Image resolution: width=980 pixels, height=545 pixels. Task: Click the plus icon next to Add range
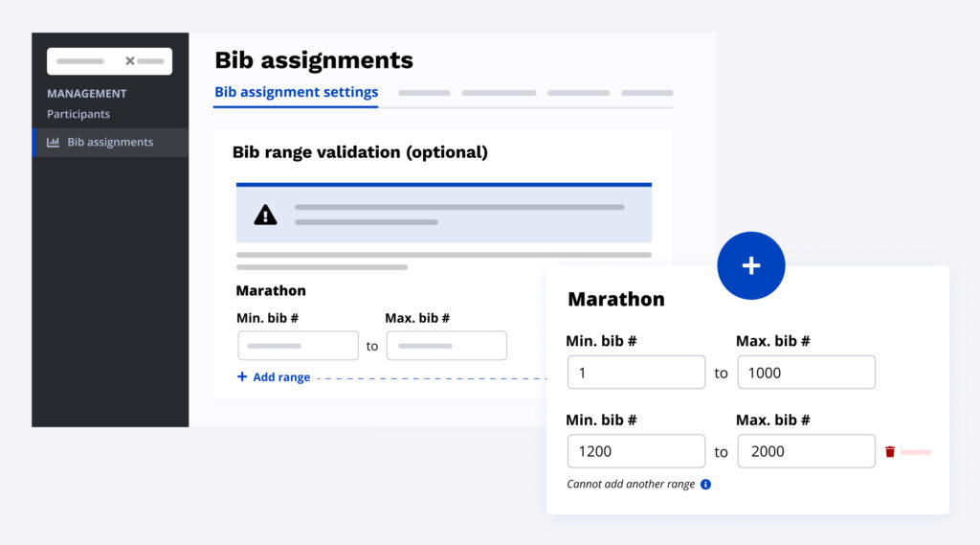(x=242, y=377)
